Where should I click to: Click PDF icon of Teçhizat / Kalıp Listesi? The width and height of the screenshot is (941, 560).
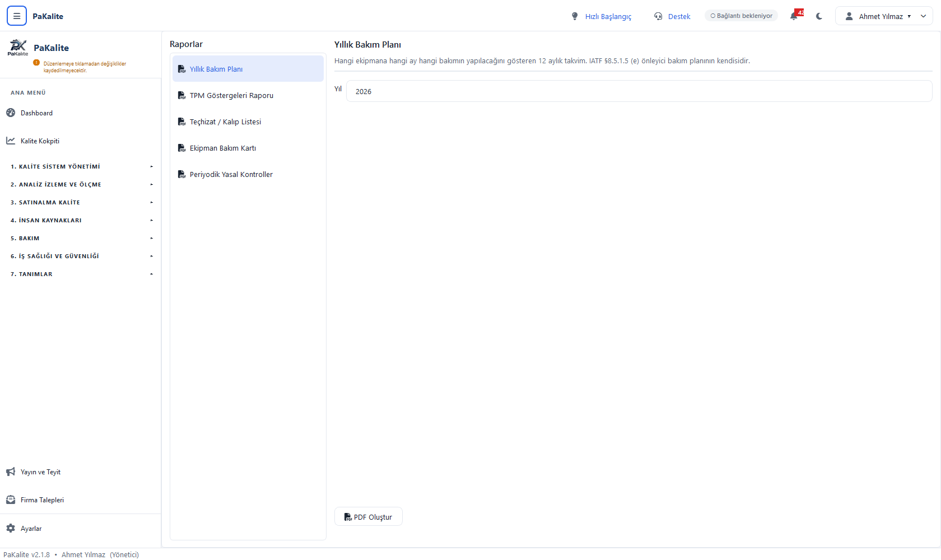(x=182, y=122)
